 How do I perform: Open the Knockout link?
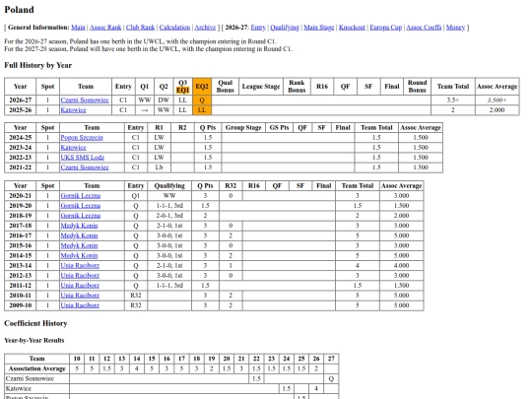click(x=352, y=28)
